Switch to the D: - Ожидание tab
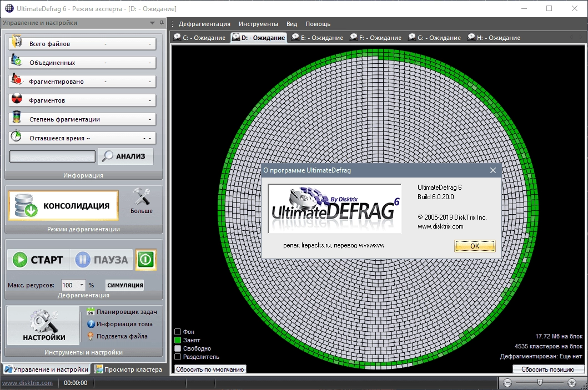588x390 pixels. (x=258, y=38)
